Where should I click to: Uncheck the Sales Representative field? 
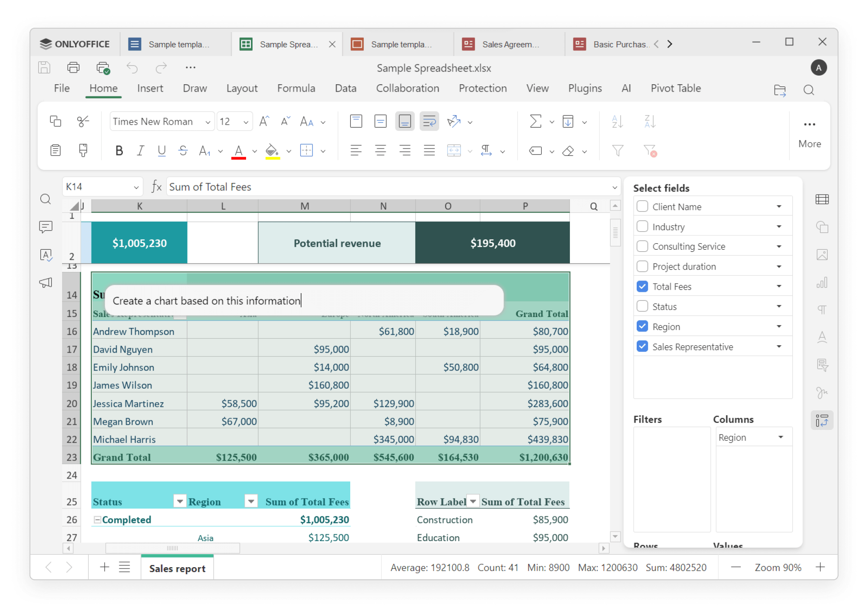tap(642, 346)
